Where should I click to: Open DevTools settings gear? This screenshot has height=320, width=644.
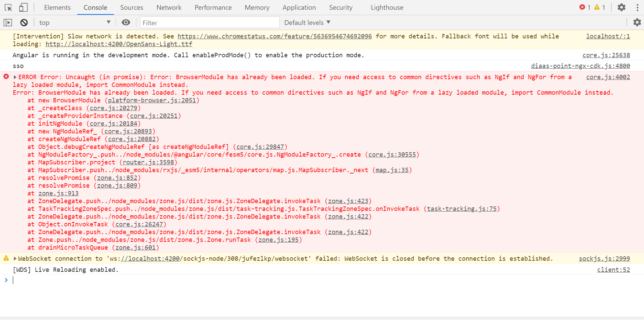tap(621, 7)
